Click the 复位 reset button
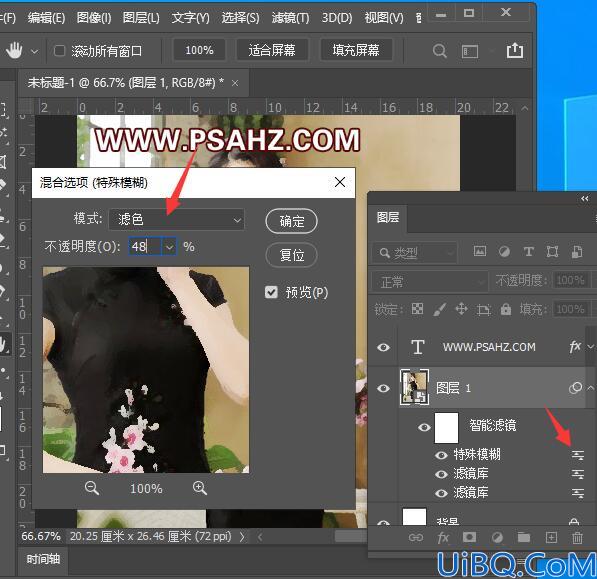Viewport: 597px width, 579px height. pyautogui.click(x=292, y=255)
